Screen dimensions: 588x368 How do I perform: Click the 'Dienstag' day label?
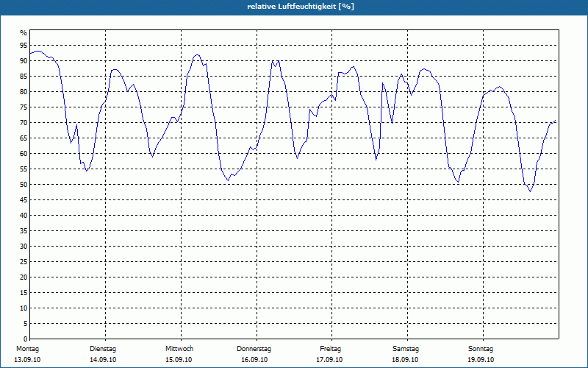[x=103, y=349]
